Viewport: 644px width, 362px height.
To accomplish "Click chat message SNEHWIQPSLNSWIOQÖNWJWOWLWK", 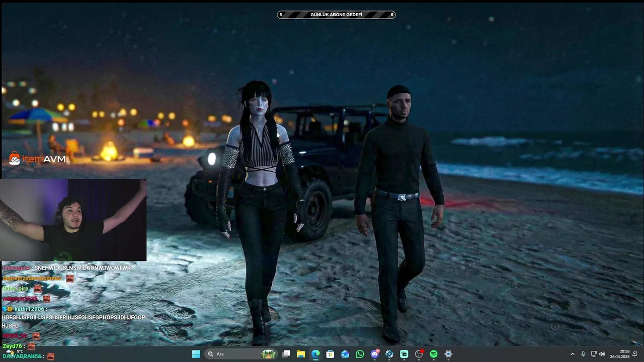I will [x=83, y=268].
